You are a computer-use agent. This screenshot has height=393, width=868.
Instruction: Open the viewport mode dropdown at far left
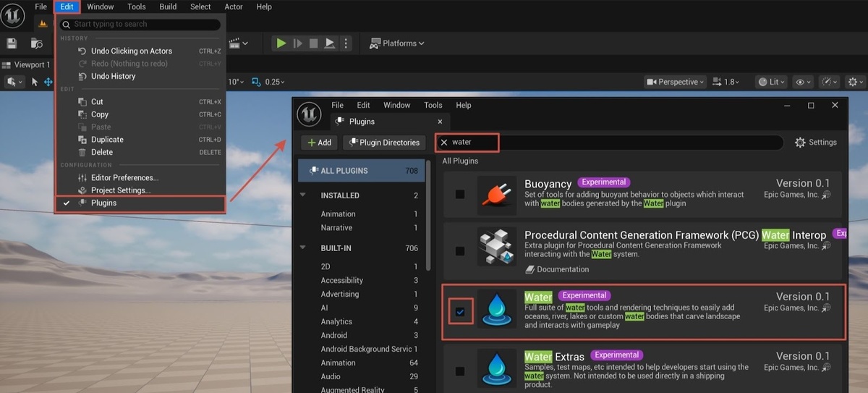coord(14,82)
